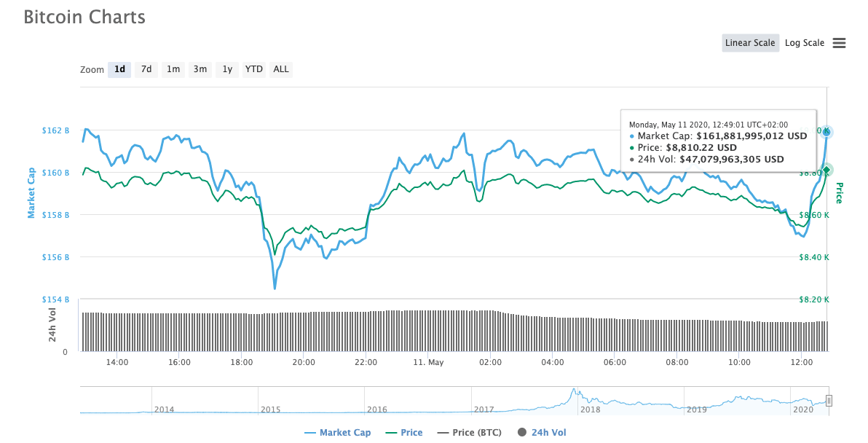Screen dimensions: 868x443
Task: Click the $160 B axis label
Action: click(x=55, y=173)
